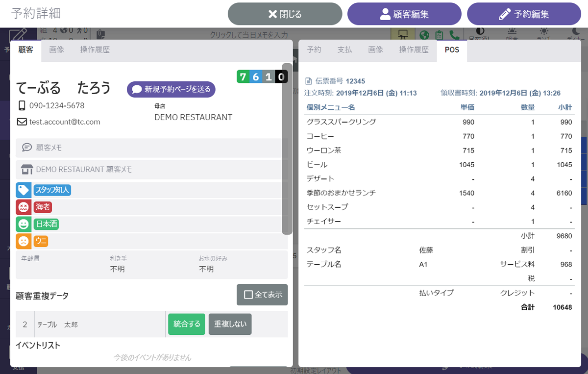588x374 pixels.
Task: Click the 重複しない button
Action: tap(230, 324)
